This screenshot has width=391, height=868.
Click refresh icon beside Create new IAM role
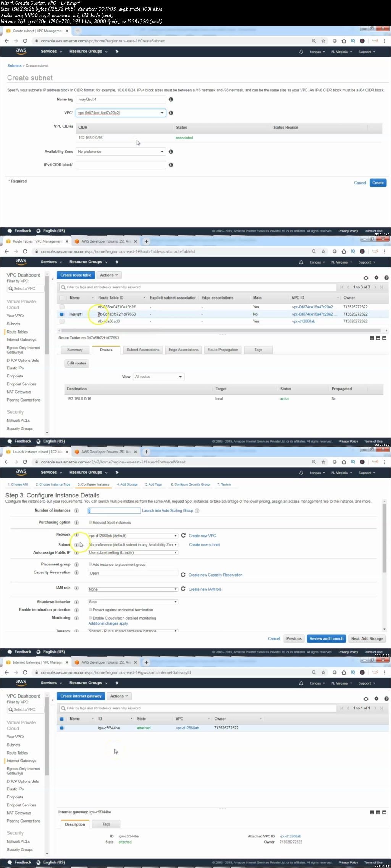pyautogui.click(x=183, y=589)
